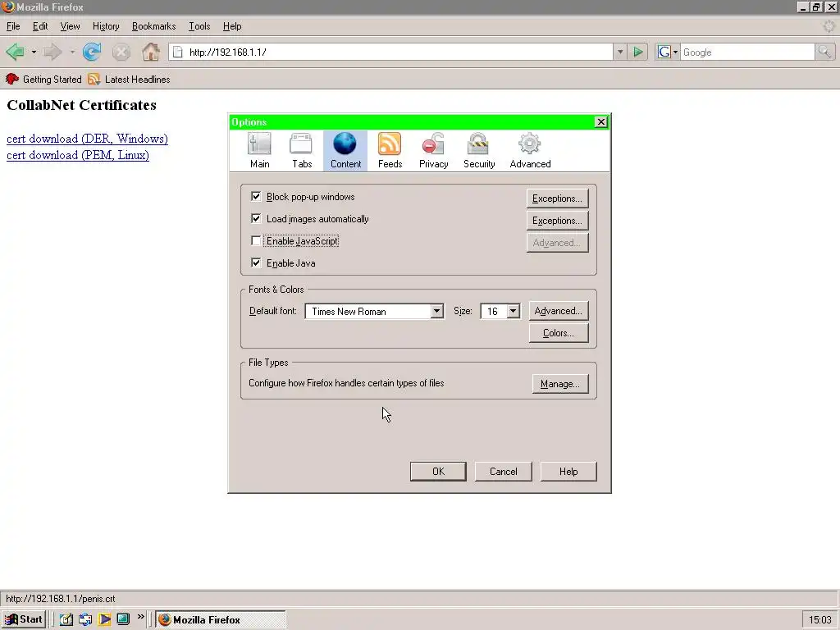Open the View menu
Image resolution: width=840 pixels, height=630 pixels.
click(x=71, y=26)
